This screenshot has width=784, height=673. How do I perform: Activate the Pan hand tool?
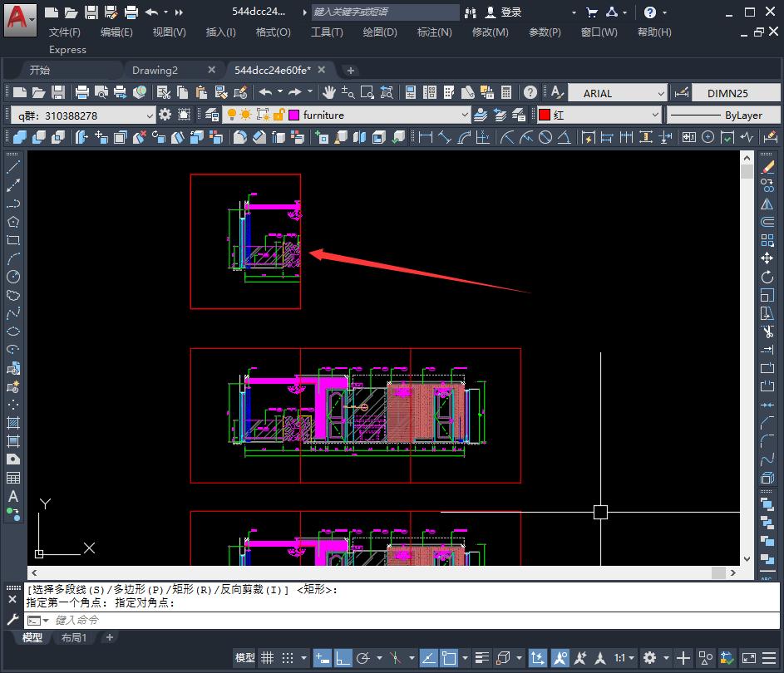(x=329, y=92)
